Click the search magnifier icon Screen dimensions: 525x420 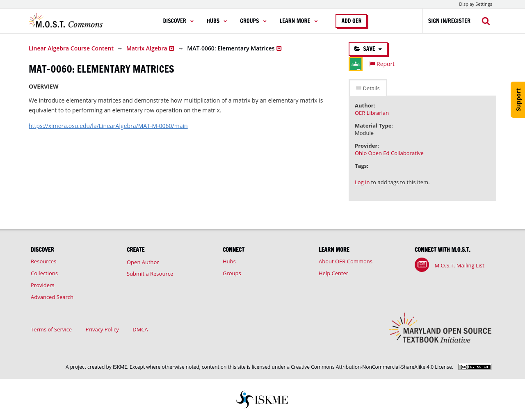[x=486, y=21]
